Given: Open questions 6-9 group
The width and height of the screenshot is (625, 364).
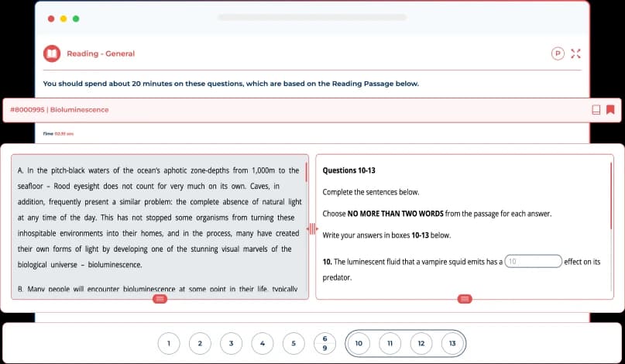Looking at the screenshot, I should coord(325,343).
